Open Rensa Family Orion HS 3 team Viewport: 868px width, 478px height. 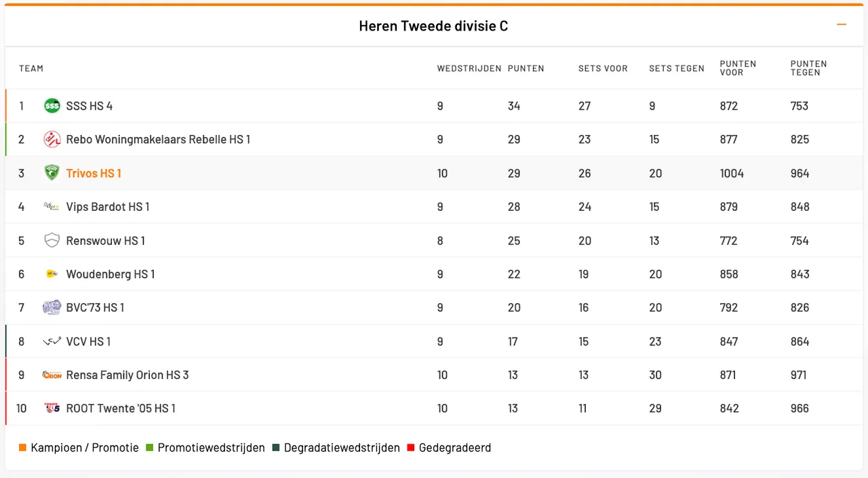click(127, 376)
